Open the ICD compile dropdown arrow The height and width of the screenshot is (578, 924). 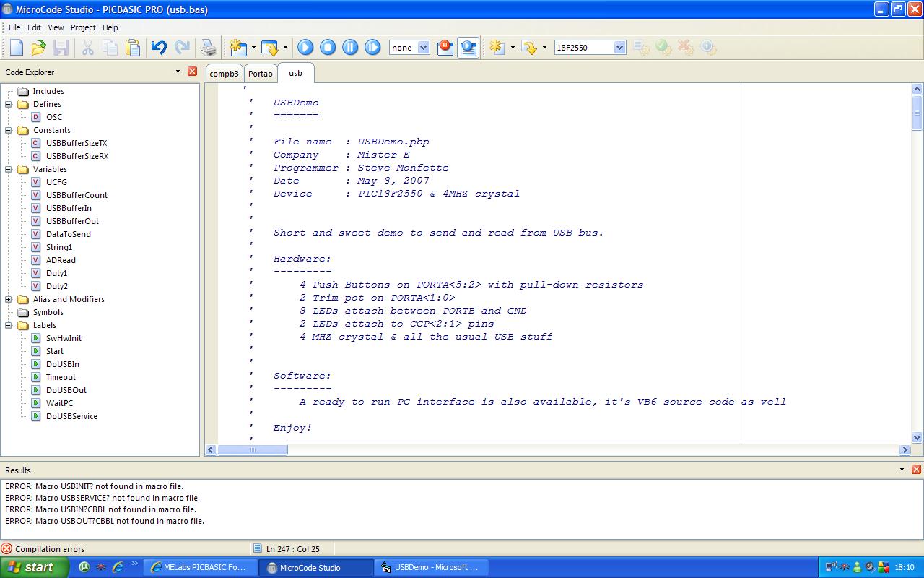tap(513, 48)
